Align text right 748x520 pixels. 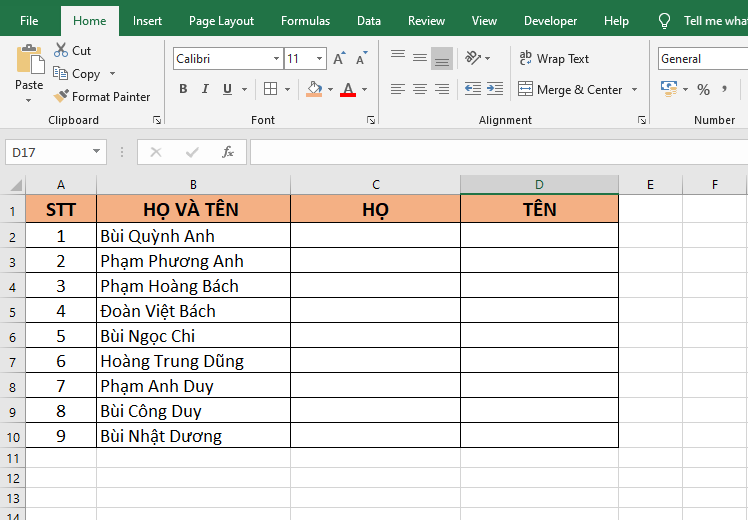click(x=442, y=89)
